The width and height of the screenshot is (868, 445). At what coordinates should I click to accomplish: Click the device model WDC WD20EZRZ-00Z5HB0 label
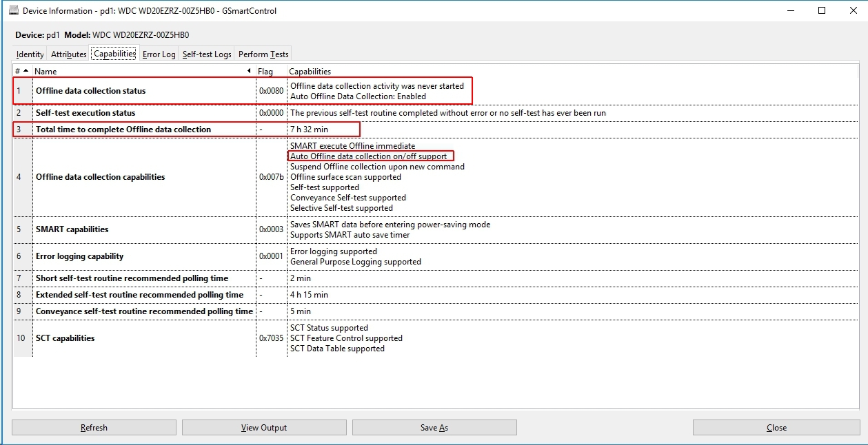(141, 34)
